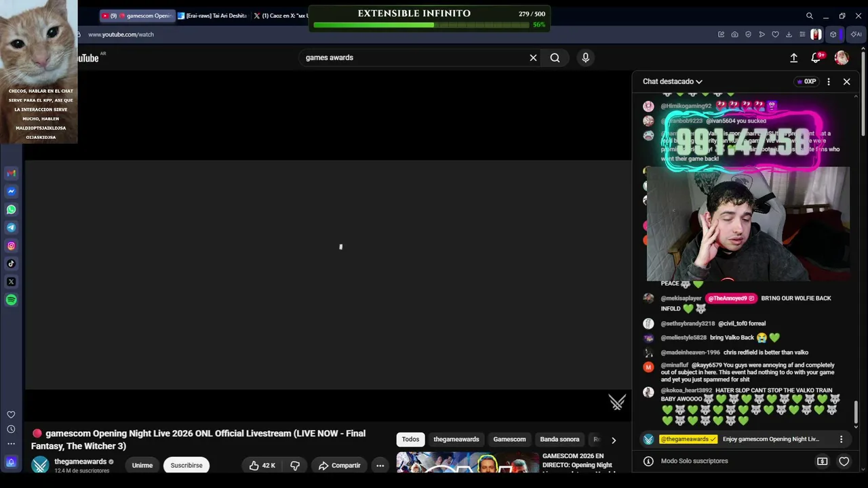Share the video with Compartir button

pyautogui.click(x=339, y=466)
